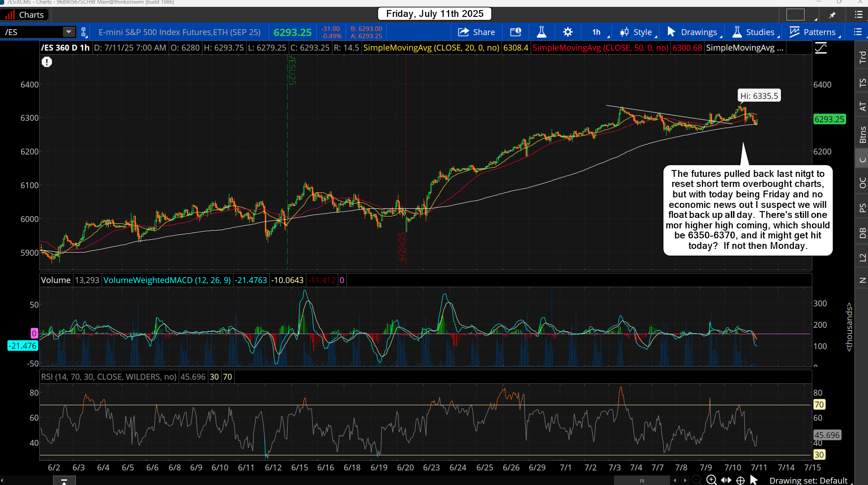Viewport: 868px width, 485px height.
Task: Click the VolumeWeightedMACD (12, 26, 9) label
Action: click(167, 280)
